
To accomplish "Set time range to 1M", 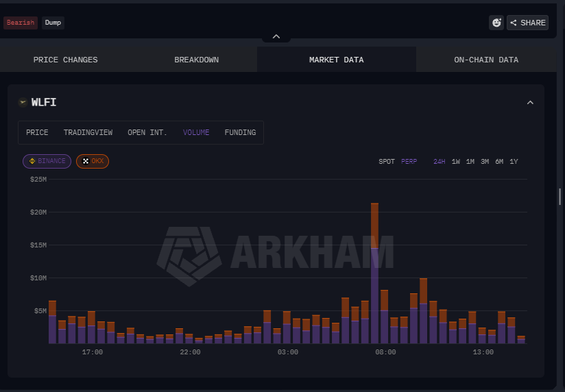I will [470, 162].
